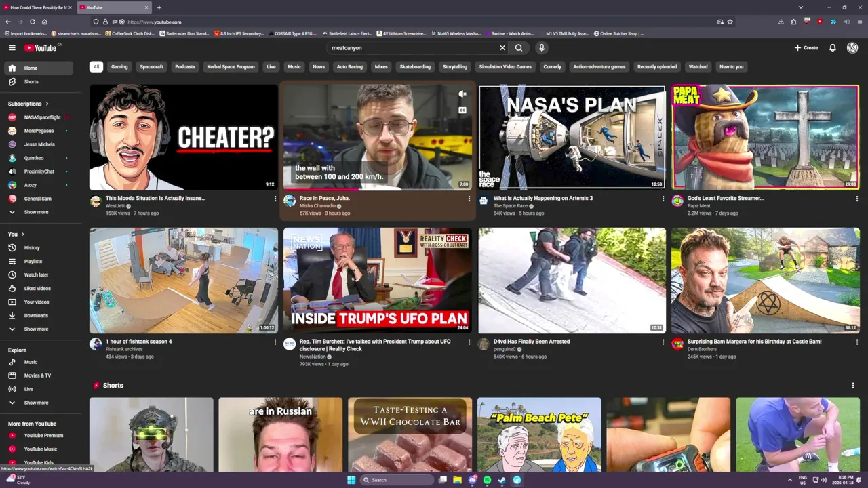This screenshot has width=868, height=488.
Task: Expand Show more under Explore
Action: tap(39, 403)
